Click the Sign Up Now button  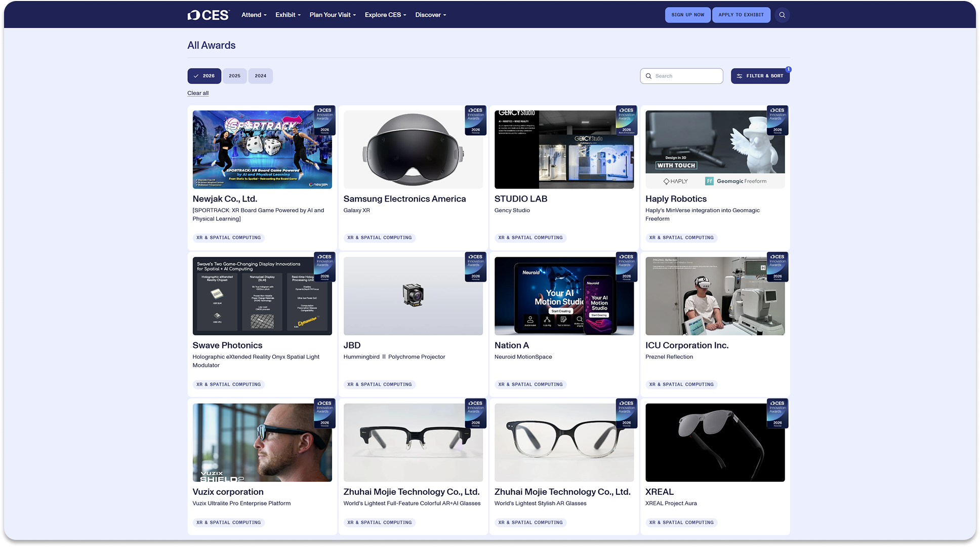click(x=687, y=15)
